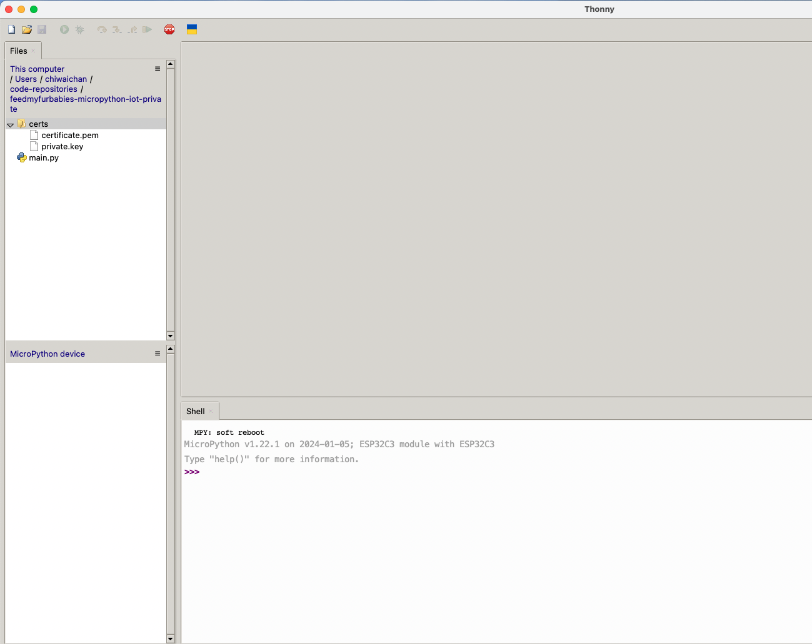This screenshot has height=644, width=812.
Task: Click feedmyfurbabies-micropython-iot-private path link
Action: tap(86, 104)
